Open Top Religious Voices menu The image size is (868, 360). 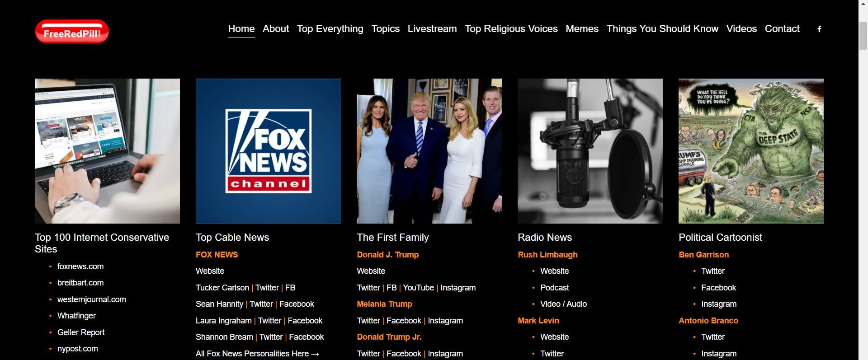click(x=511, y=29)
